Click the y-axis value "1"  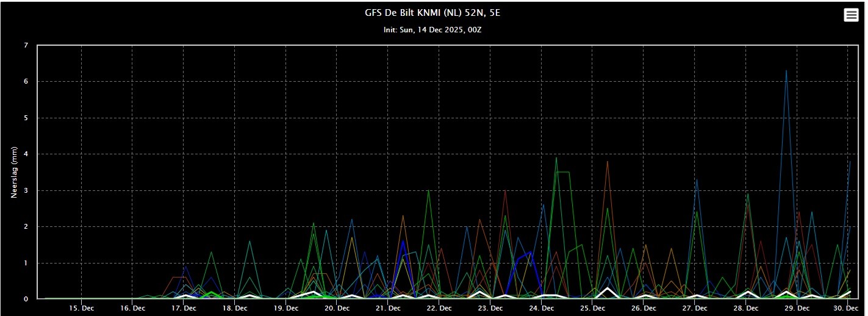26,263
